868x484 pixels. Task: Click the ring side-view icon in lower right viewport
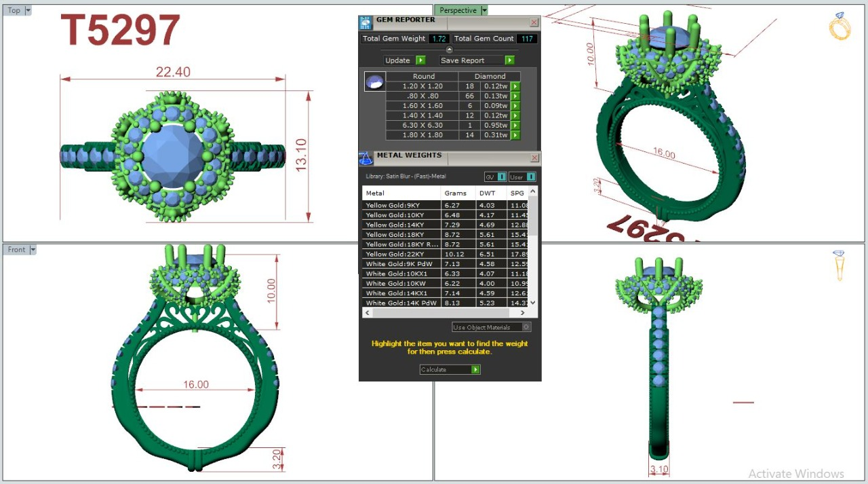pos(840,265)
